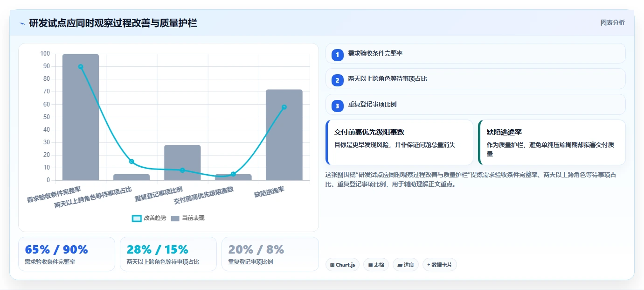Select list item 两天以上跨角色等待事项占比
Image resolution: width=644 pixels, height=290 pixels.
(475, 78)
